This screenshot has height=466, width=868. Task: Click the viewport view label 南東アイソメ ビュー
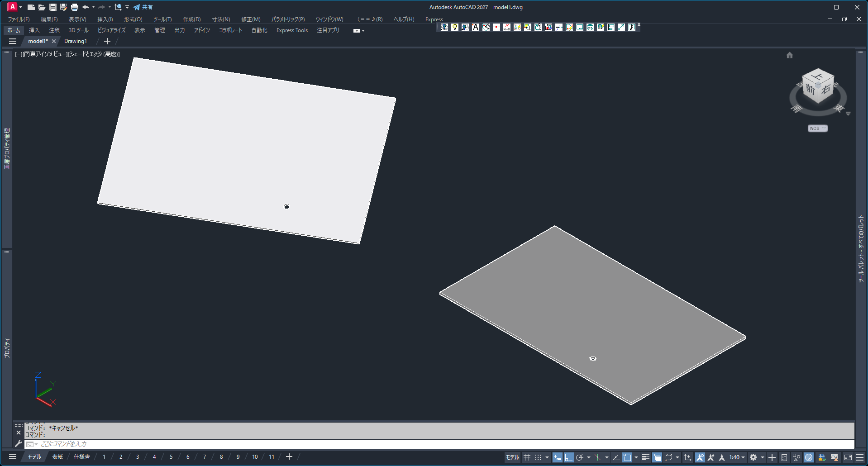click(45, 54)
